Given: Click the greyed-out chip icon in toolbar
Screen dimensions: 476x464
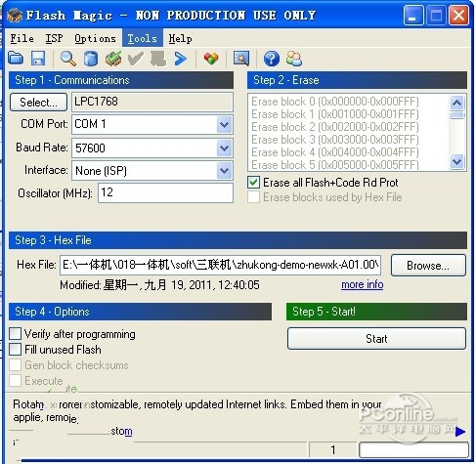Looking at the screenshot, I should (158, 59).
